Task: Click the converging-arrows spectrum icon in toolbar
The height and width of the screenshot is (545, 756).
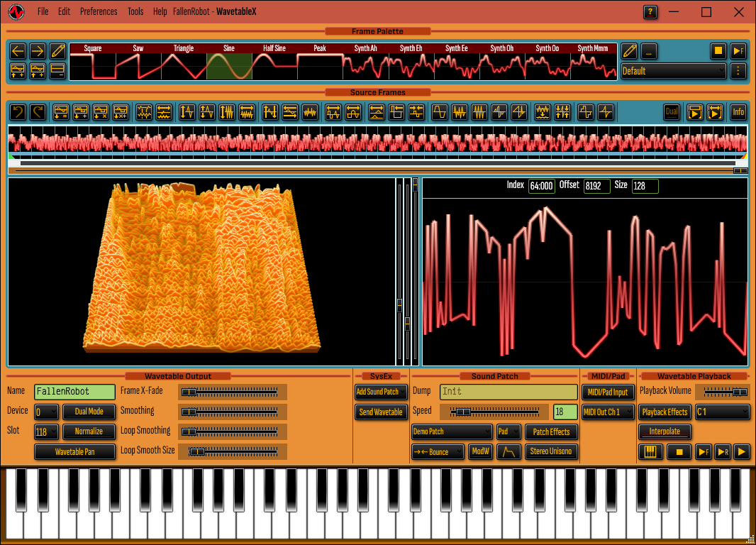Action: pyautogui.click(x=562, y=112)
